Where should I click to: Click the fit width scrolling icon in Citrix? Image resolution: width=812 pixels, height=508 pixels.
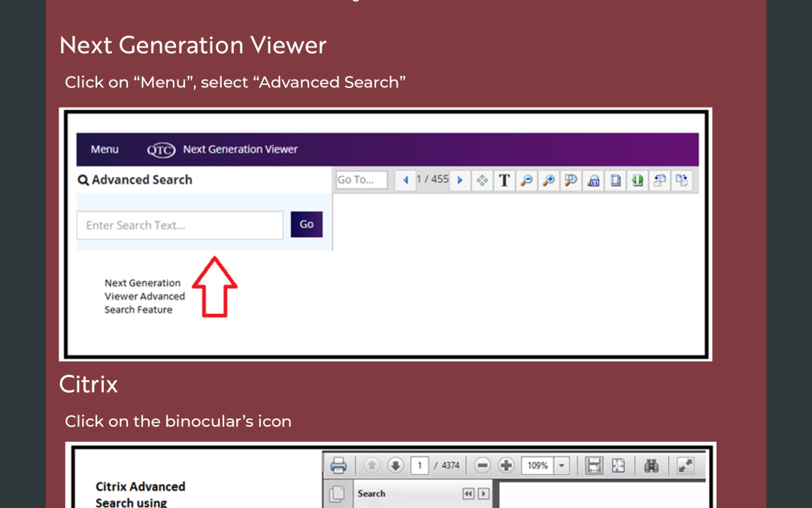(594, 465)
